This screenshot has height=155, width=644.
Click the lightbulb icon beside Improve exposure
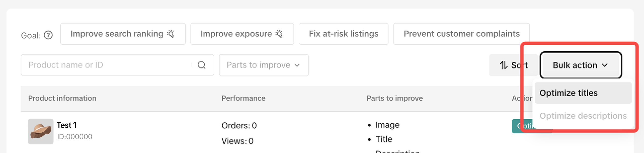[279, 34]
